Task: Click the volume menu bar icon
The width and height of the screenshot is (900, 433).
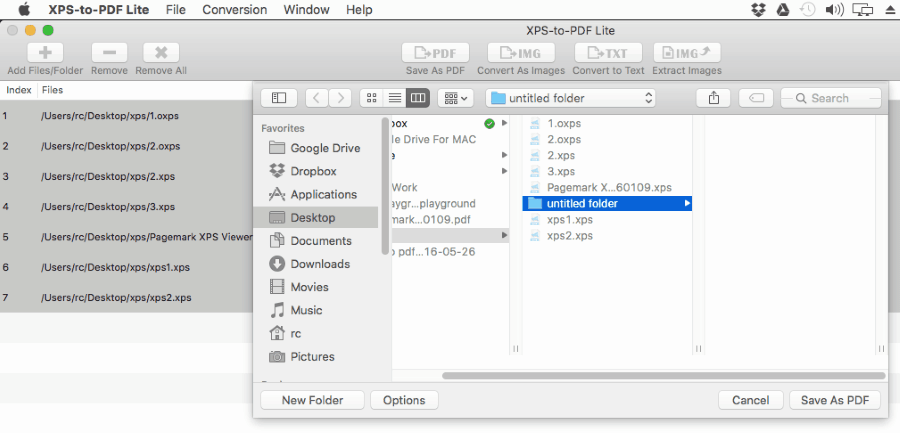Action: pyautogui.click(x=833, y=10)
